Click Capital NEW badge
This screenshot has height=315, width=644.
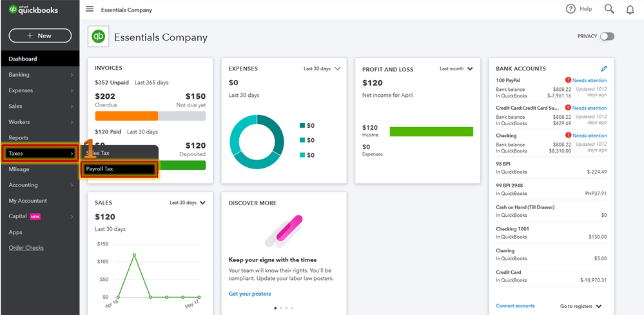point(35,217)
